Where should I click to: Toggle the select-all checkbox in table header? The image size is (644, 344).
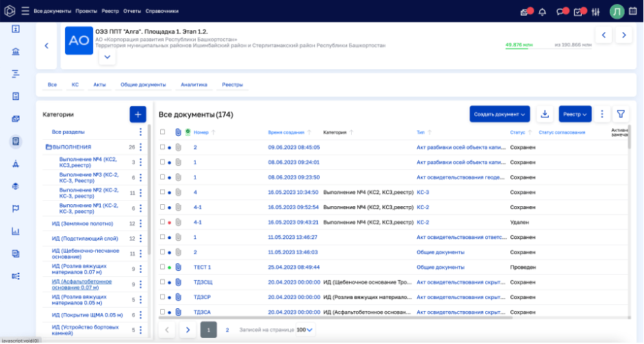click(x=162, y=132)
